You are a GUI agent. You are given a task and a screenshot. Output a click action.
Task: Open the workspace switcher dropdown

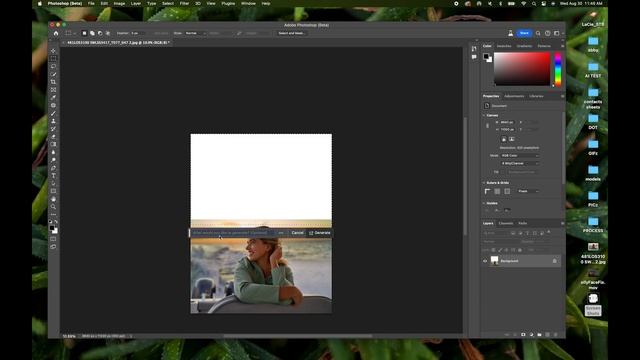point(558,33)
